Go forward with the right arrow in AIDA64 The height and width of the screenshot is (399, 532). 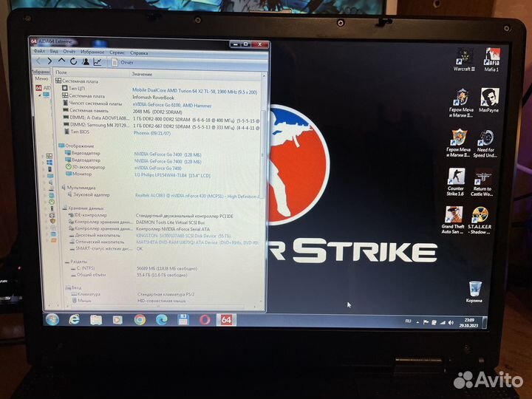tap(50, 61)
